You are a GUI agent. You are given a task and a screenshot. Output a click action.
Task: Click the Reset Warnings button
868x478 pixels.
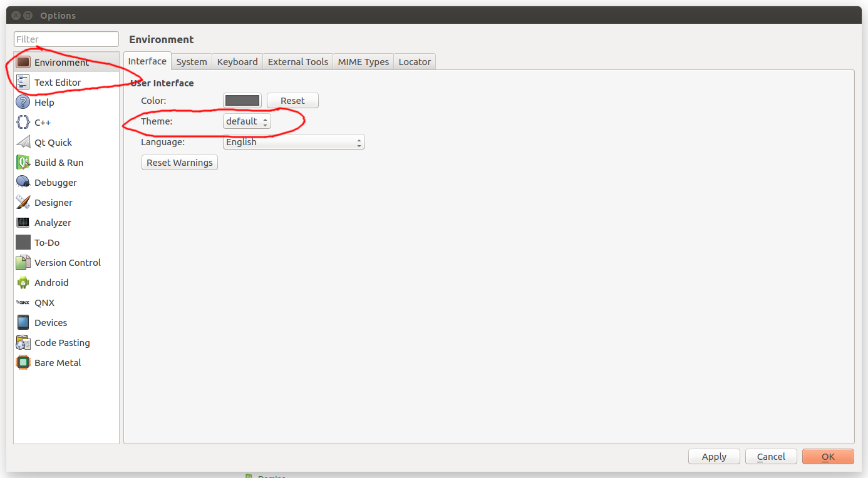point(180,163)
